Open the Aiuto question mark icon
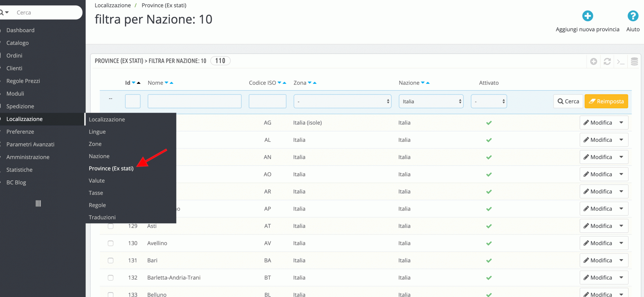This screenshot has width=644, height=297. 633,16
